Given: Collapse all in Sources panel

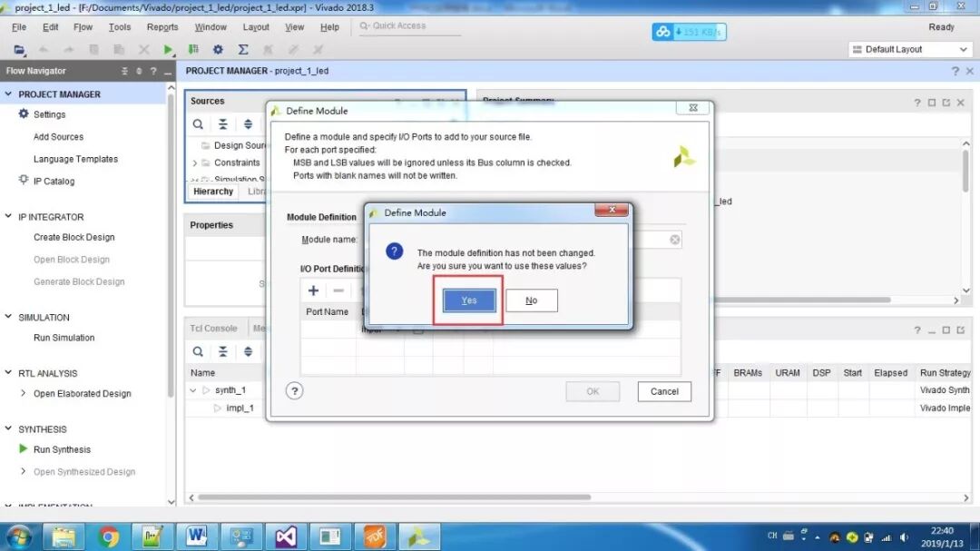Looking at the screenshot, I should 222,123.
